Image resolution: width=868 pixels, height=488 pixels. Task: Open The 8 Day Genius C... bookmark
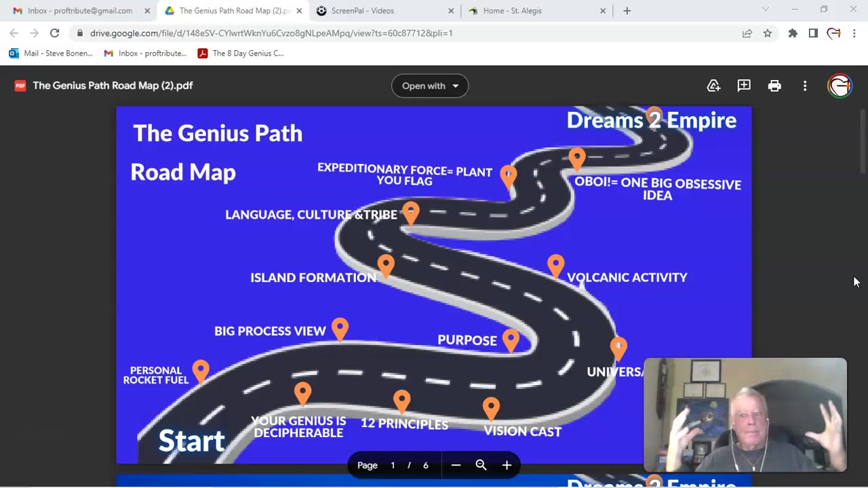click(241, 53)
